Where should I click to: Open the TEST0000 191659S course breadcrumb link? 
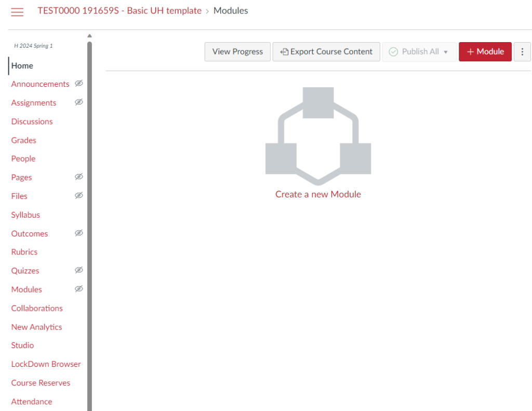tap(119, 10)
